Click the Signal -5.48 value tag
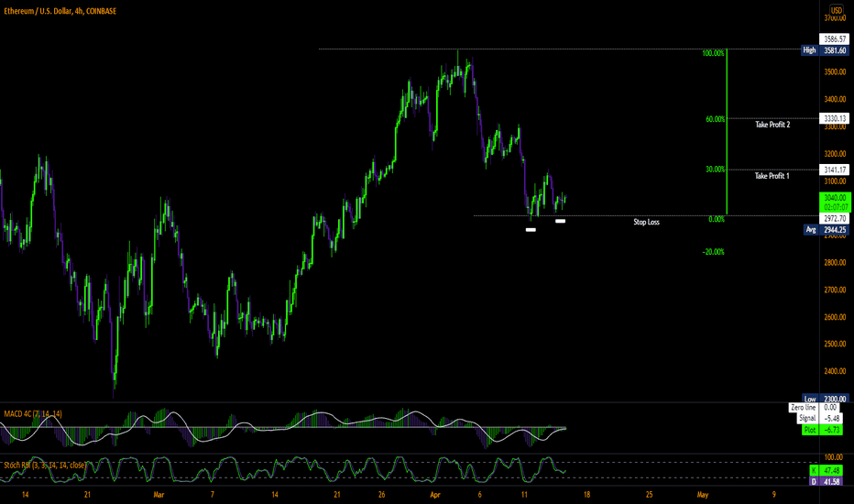Viewport: 854px width, 504px height. point(820,419)
